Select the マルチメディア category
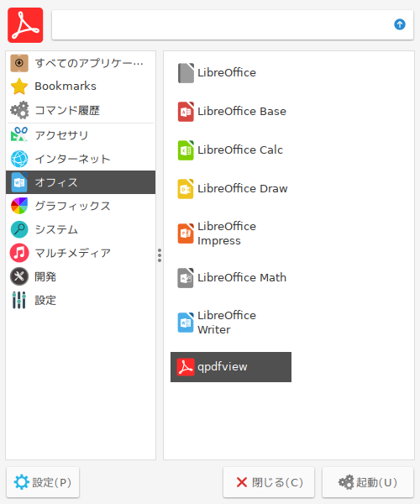The height and width of the screenshot is (504, 420). tap(81, 253)
